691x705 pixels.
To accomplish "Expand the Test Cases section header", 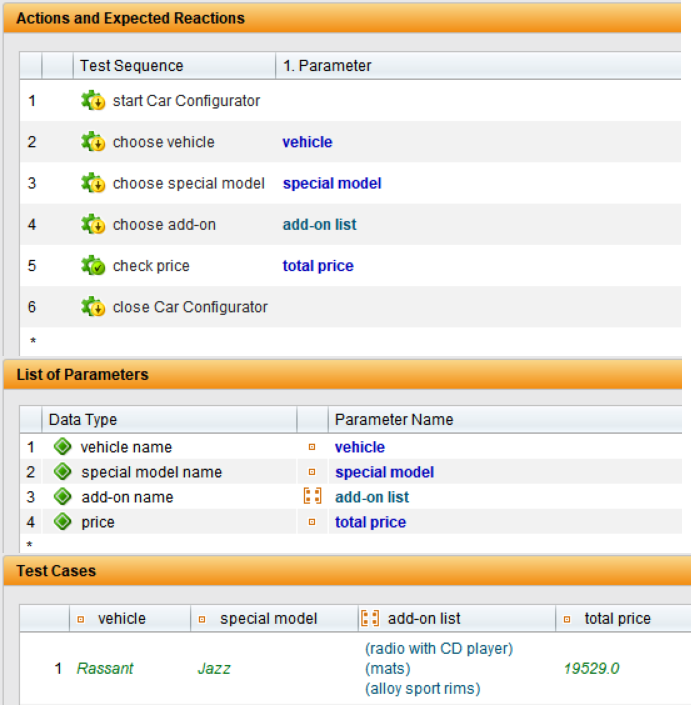I will pos(56,571).
